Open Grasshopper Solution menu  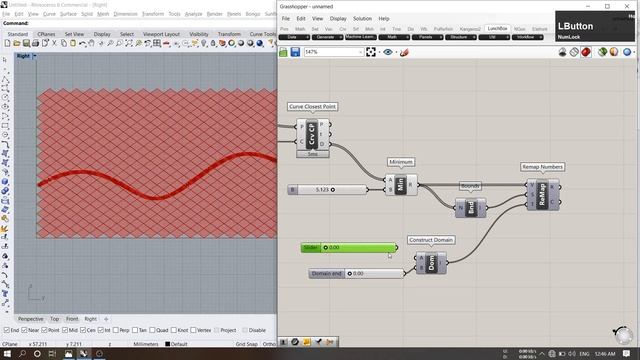362,19
